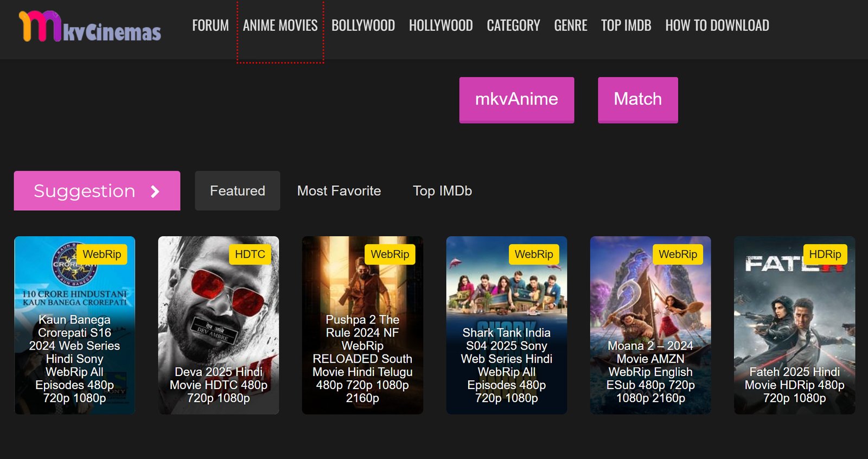Click WebRip badge on Moana 2 card

(678, 254)
